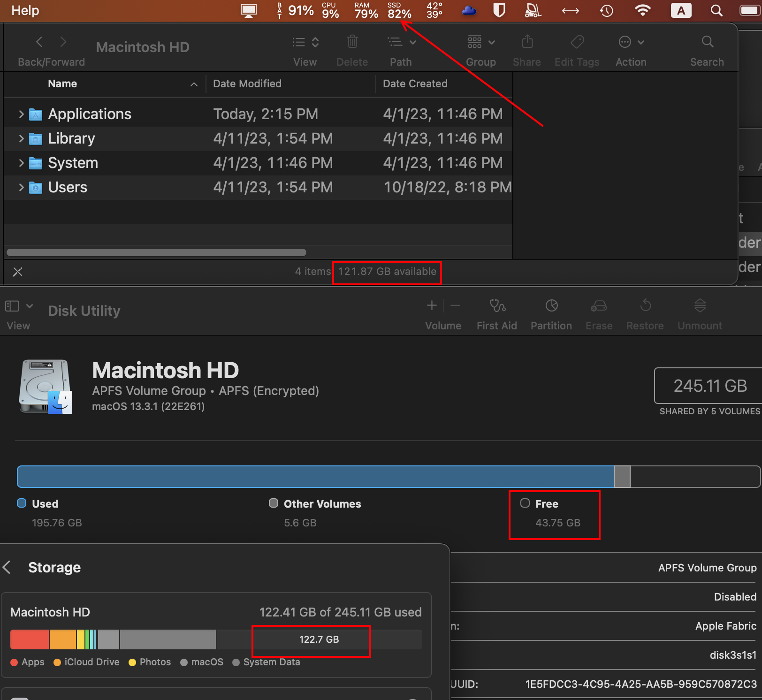
Task: Open the Finder Group dropdown
Action: click(x=481, y=42)
